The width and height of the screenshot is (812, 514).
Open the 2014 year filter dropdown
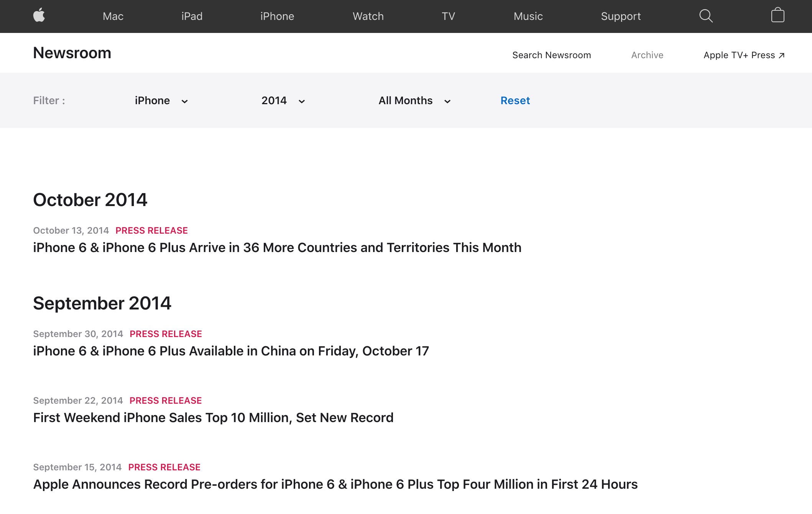tap(283, 101)
